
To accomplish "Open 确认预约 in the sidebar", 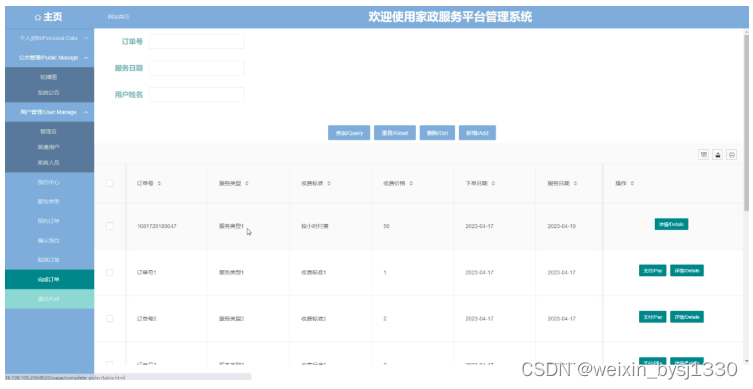I will coord(49,241).
